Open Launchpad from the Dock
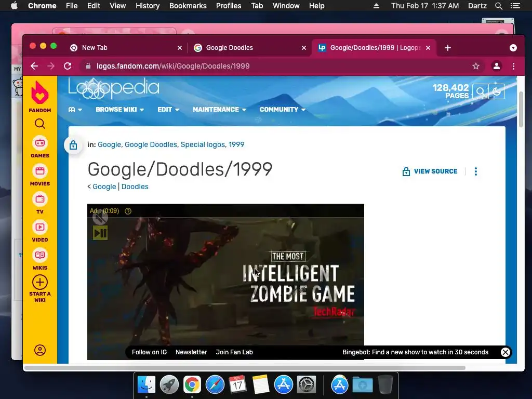The width and height of the screenshot is (532, 399). [x=169, y=385]
